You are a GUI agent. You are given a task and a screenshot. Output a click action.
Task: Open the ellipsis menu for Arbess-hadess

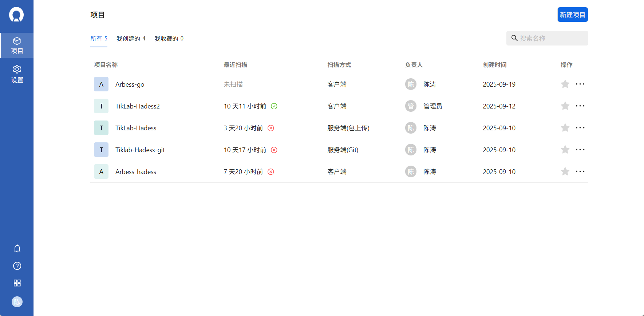(580, 171)
